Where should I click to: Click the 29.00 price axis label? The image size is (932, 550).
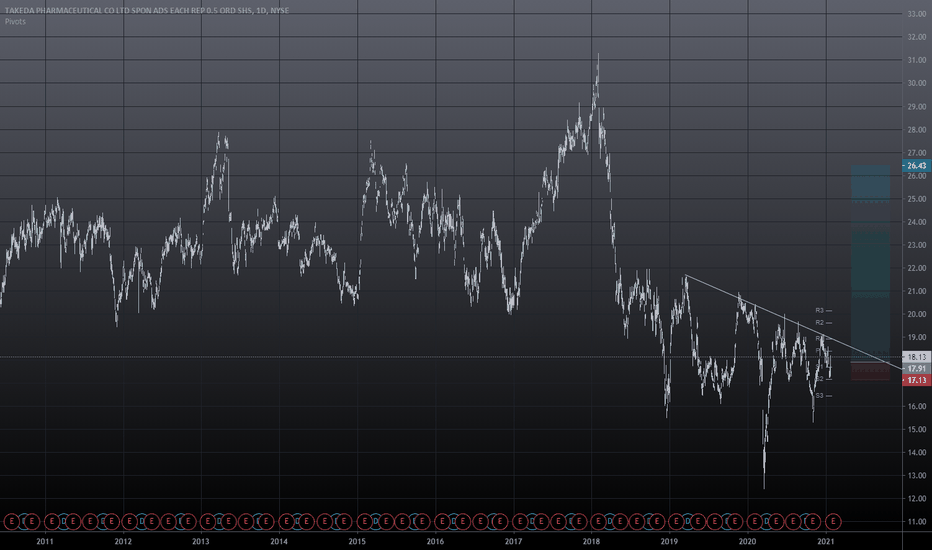[x=917, y=106]
